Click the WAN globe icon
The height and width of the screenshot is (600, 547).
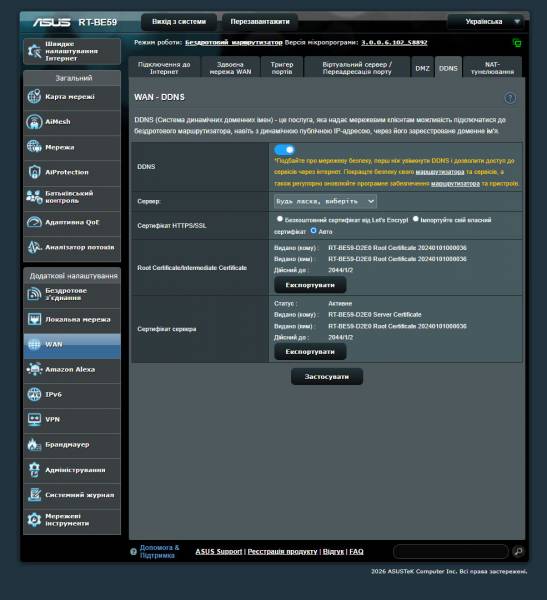tap(34, 344)
